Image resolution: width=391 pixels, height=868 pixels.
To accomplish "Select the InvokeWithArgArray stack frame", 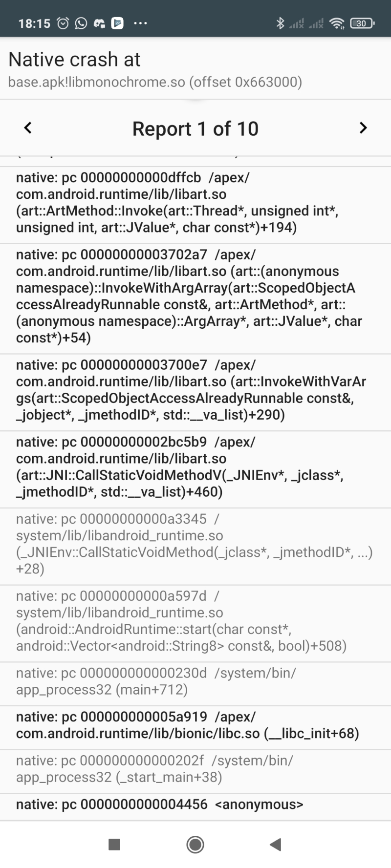I will click(195, 296).
